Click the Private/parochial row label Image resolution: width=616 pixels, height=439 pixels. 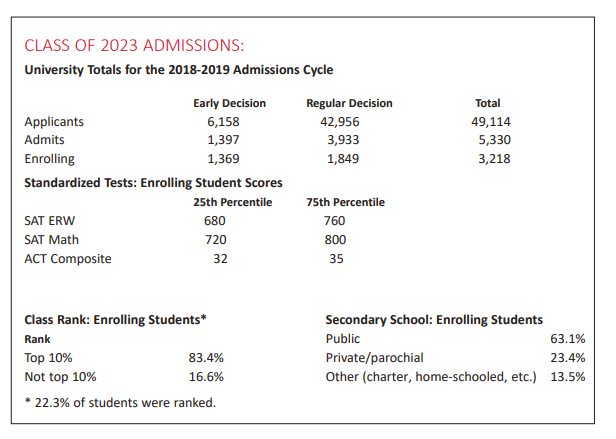tap(375, 358)
